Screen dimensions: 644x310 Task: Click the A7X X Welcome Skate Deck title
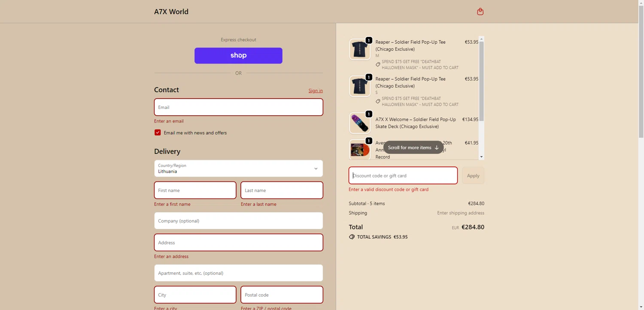click(416, 123)
